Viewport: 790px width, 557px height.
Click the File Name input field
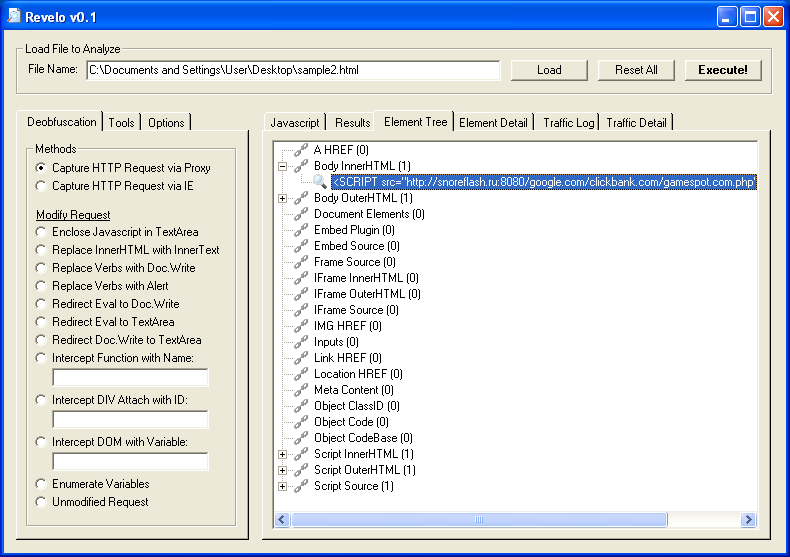[292, 70]
